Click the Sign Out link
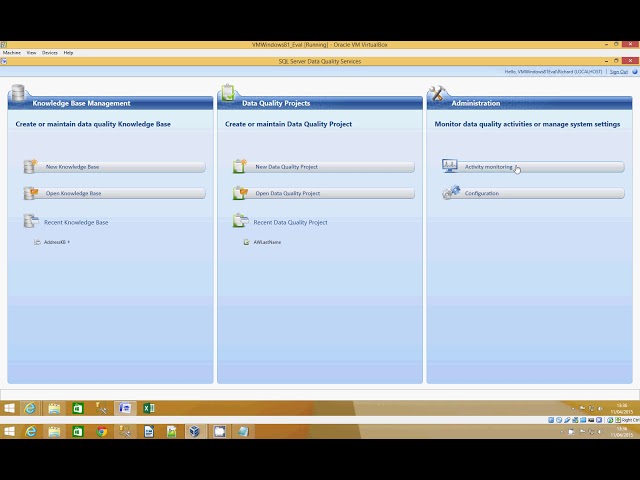640x480 pixels. 619,72
